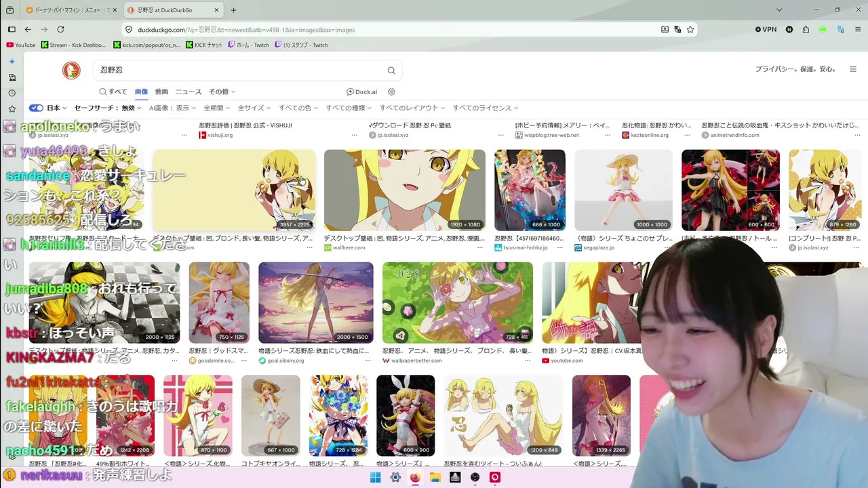This screenshot has height=488, width=868.
Task: Click the DuckDuckGo logo
Action: tap(71, 70)
